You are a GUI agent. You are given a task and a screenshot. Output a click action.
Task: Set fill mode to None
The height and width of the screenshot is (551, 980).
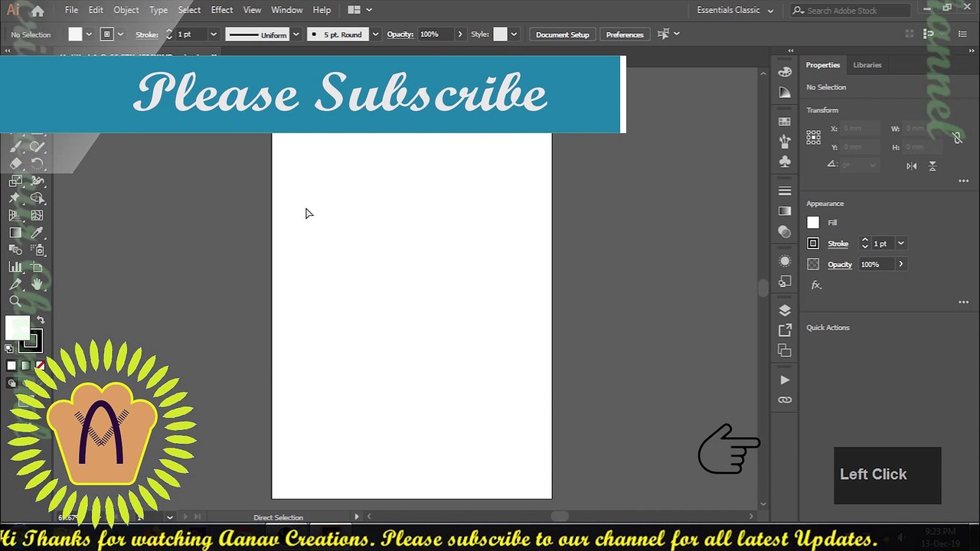(x=40, y=366)
